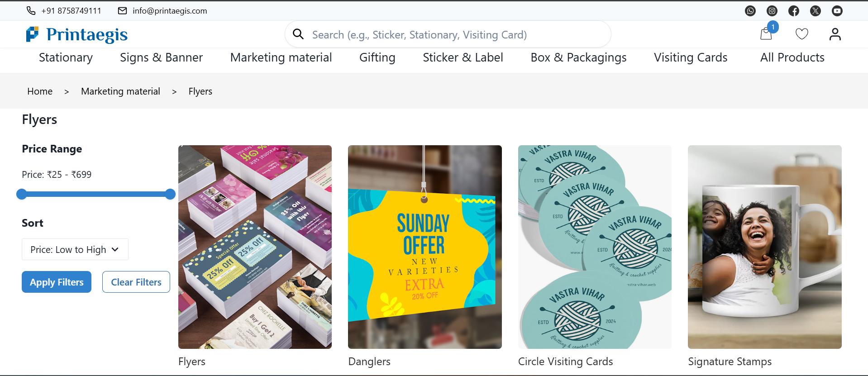The width and height of the screenshot is (868, 376).
Task: Click the search magnifier icon
Action: pos(298,34)
